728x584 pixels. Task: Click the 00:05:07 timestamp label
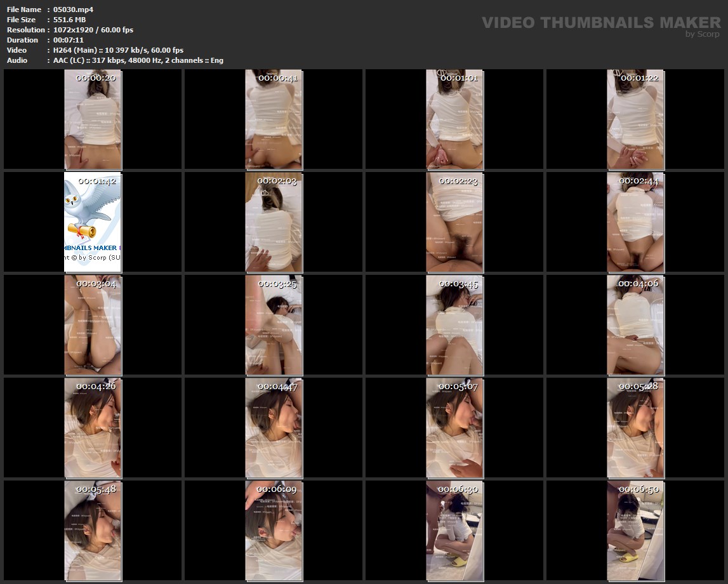click(x=458, y=386)
